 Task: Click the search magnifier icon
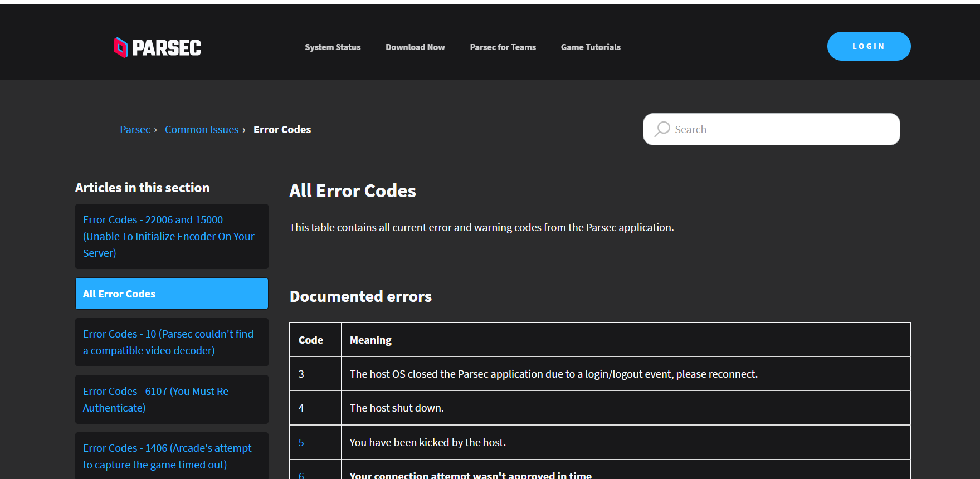[662, 129]
